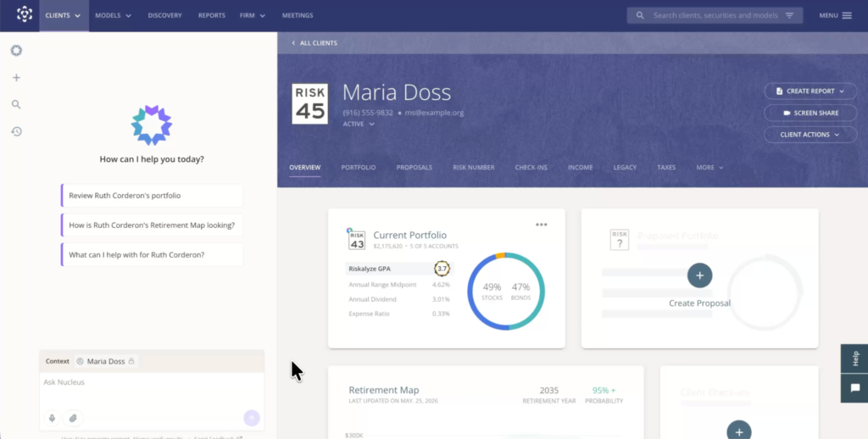Start a new chat with plus icon
The width and height of the screenshot is (868, 439).
pyautogui.click(x=16, y=77)
